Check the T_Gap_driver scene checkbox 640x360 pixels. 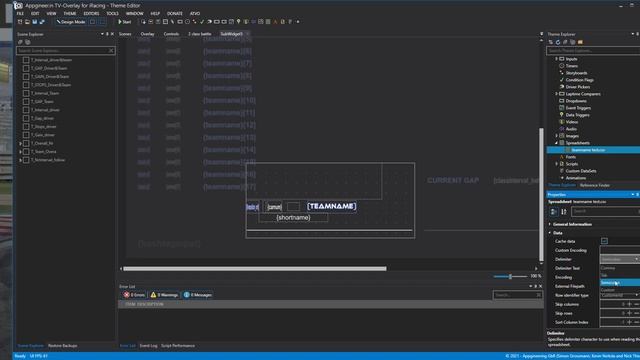[26, 118]
